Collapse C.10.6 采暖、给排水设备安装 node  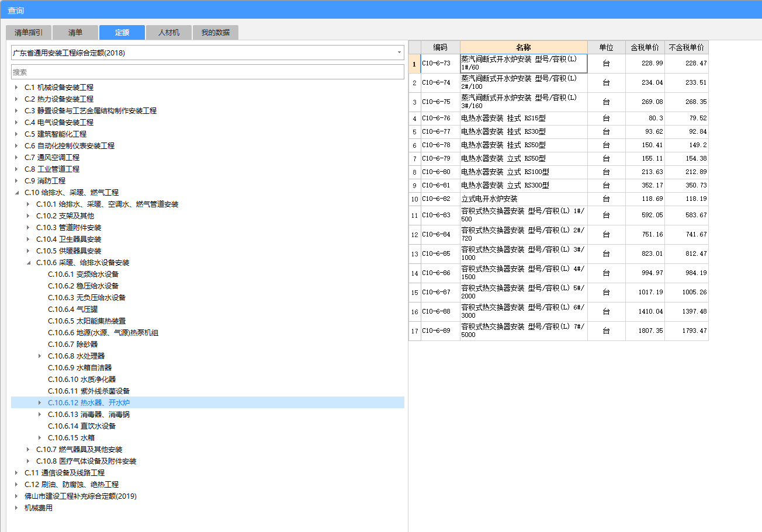tap(28, 263)
